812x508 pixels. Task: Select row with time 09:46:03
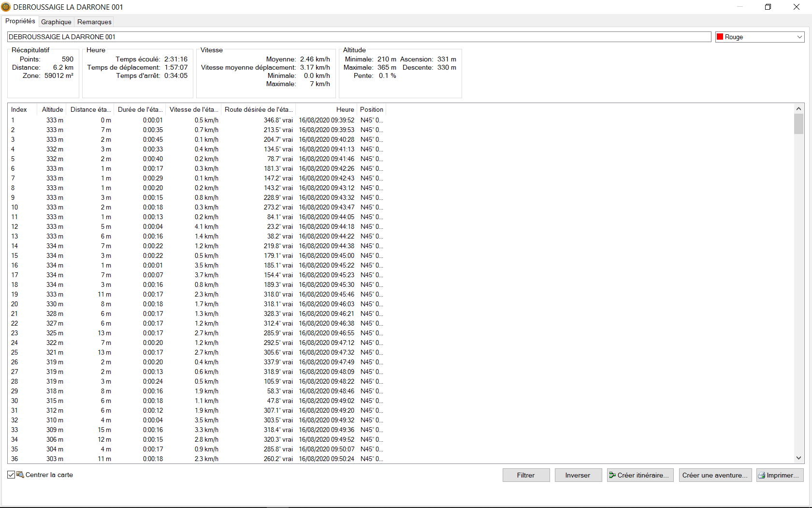point(197,304)
